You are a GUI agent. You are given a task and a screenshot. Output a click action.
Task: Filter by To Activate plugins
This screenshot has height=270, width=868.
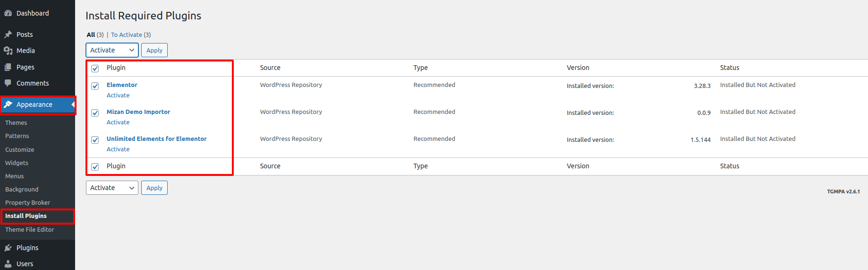coord(127,35)
